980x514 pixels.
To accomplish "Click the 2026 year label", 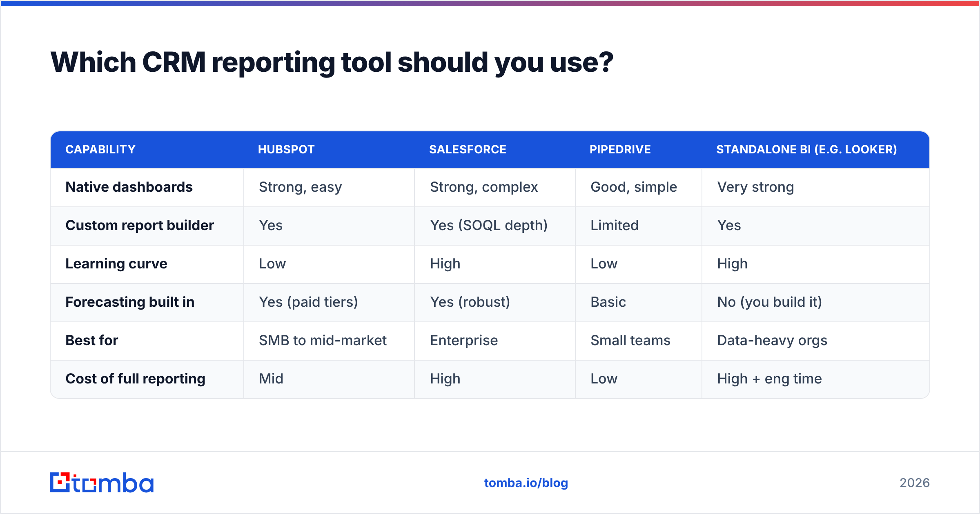I will (x=915, y=483).
